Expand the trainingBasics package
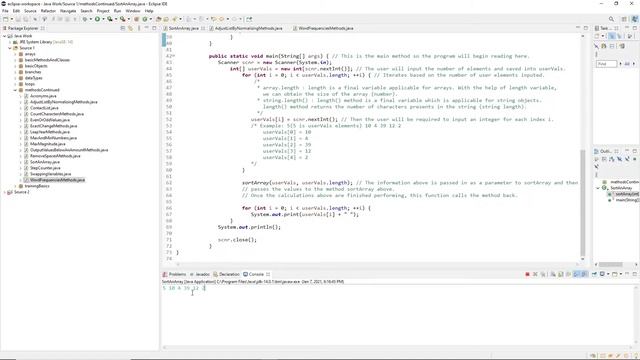Image resolution: width=640 pixels, height=360 pixels. click(x=16, y=186)
